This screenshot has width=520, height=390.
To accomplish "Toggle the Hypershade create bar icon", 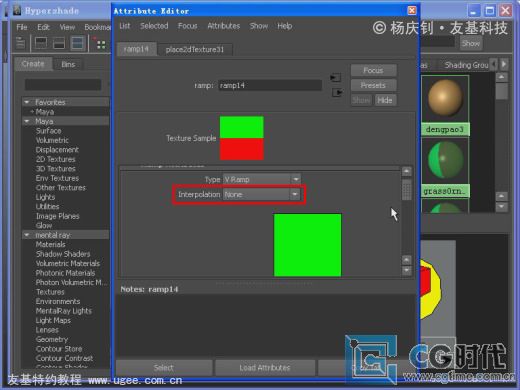I will pos(20,43).
